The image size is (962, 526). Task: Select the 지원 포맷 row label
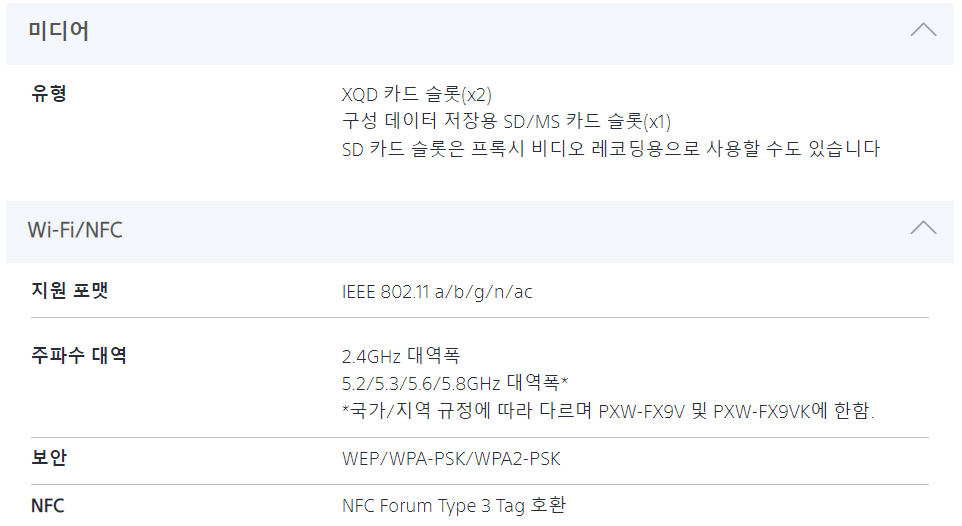pos(70,291)
